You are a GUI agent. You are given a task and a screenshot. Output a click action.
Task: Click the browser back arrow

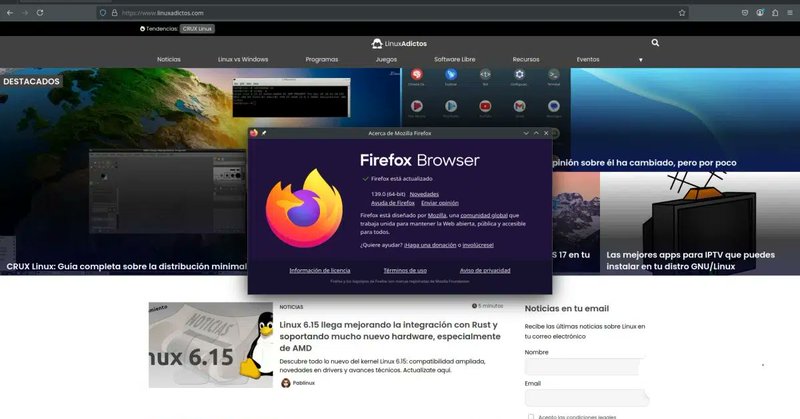point(10,13)
